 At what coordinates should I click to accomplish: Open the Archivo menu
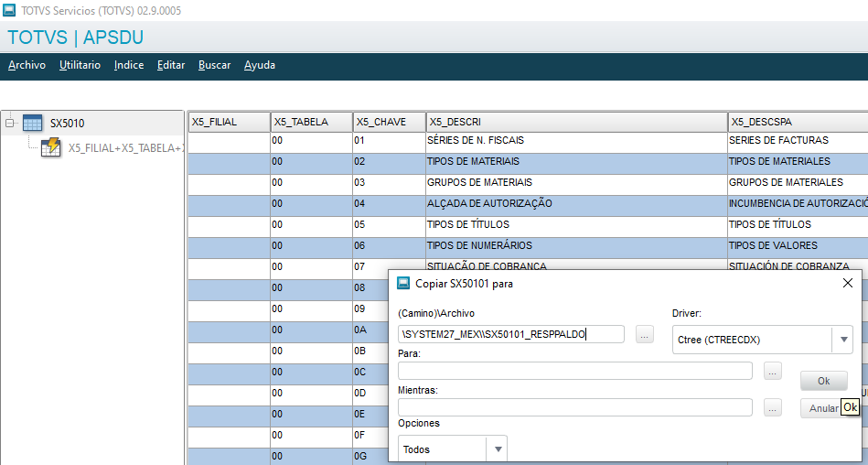[27, 65]
